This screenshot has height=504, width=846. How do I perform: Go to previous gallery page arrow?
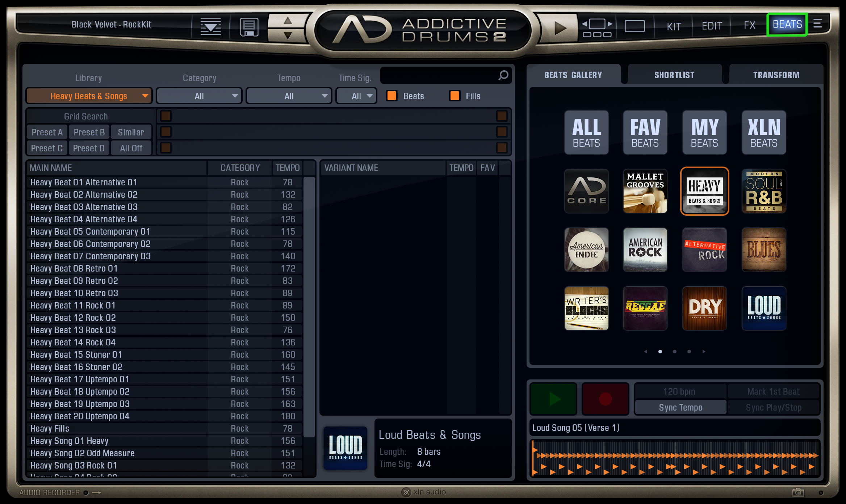pyautogui.click(x=645, y=352)
